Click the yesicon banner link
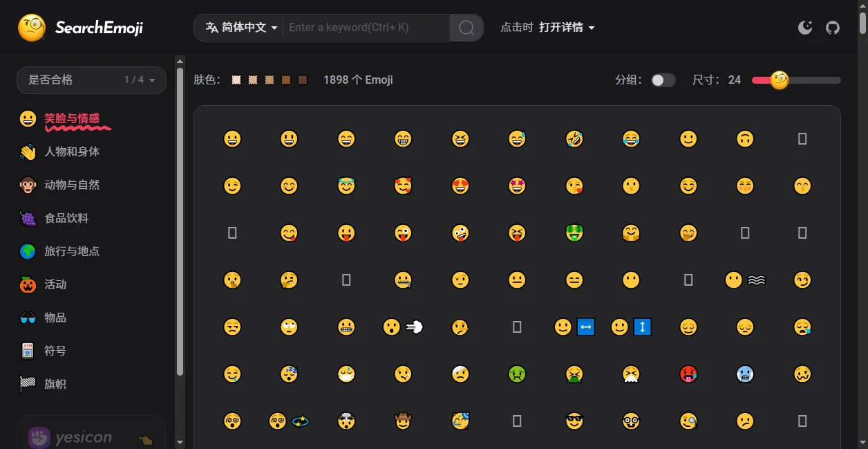This screenshot has width=868, height=449. [x=91, y=436]
